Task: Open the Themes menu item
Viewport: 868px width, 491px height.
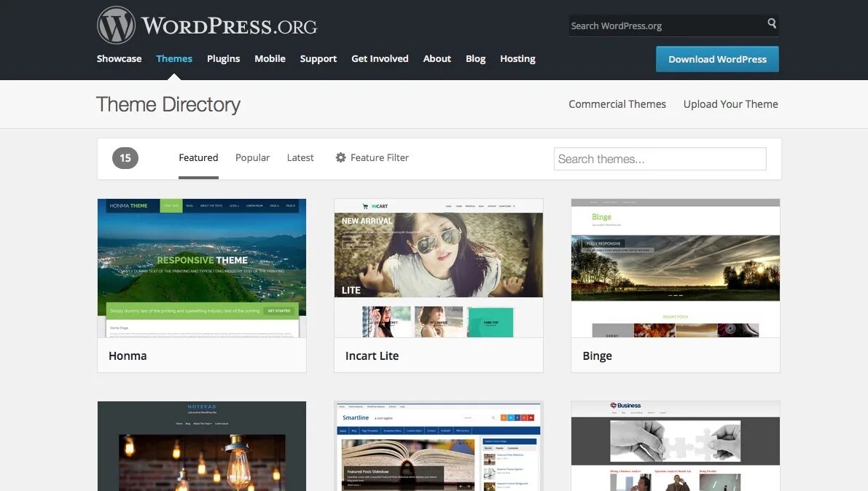Action: tap(174, 59)
